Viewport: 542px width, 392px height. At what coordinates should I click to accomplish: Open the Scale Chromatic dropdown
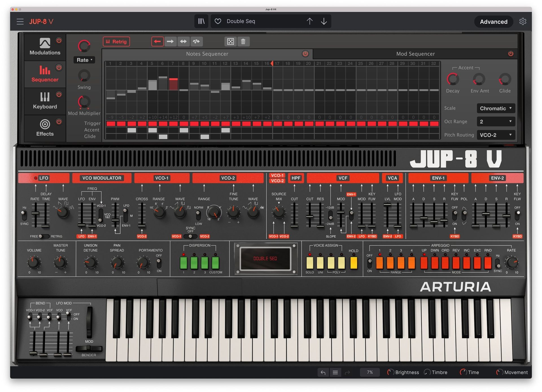point(495,108)
